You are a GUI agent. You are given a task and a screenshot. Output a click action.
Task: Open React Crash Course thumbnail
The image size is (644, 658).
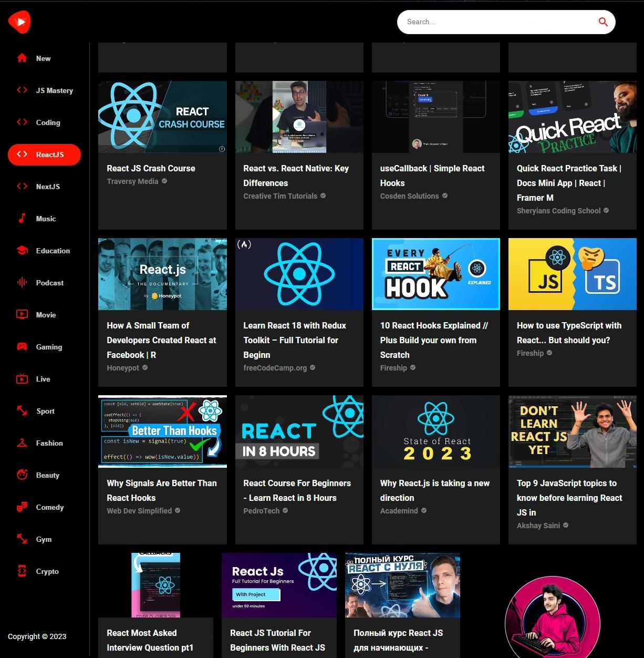pyautogui.click(x=162, y=117)
